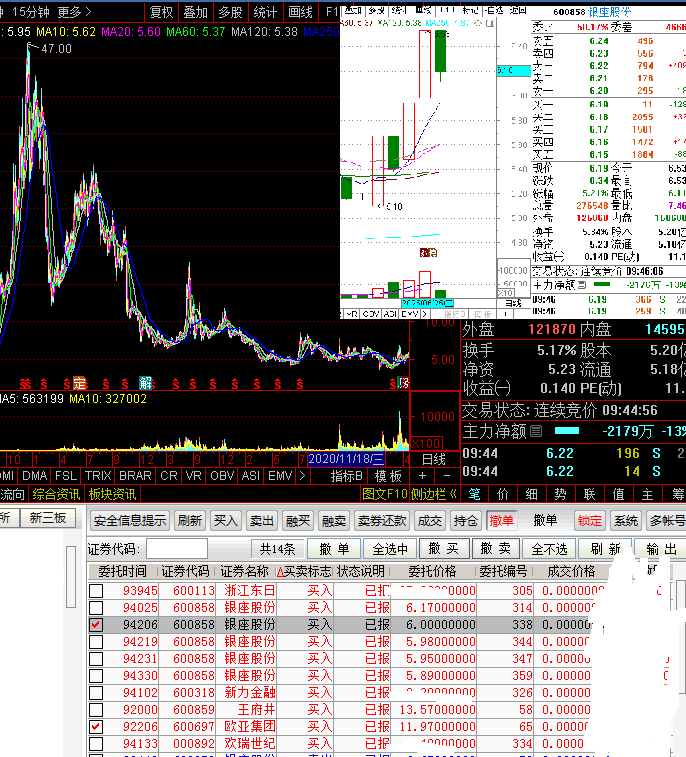Click 撤卖 to cancel sell orders
Viewport: 686px width, 757px height.
pos(495,549)
